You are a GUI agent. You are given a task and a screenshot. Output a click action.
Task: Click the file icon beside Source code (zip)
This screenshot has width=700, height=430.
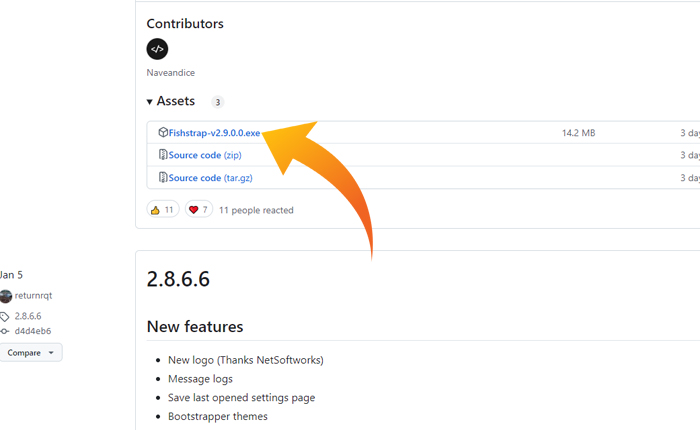tap(162, 155)
